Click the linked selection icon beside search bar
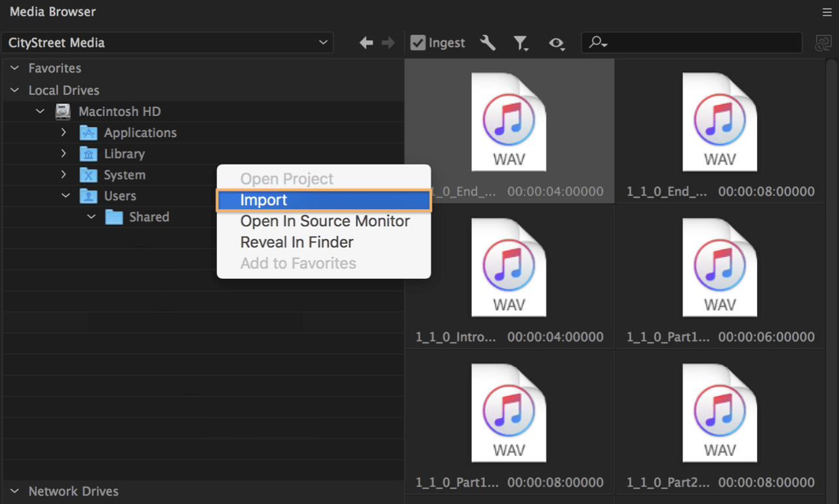839x504 pixels. 823,42
